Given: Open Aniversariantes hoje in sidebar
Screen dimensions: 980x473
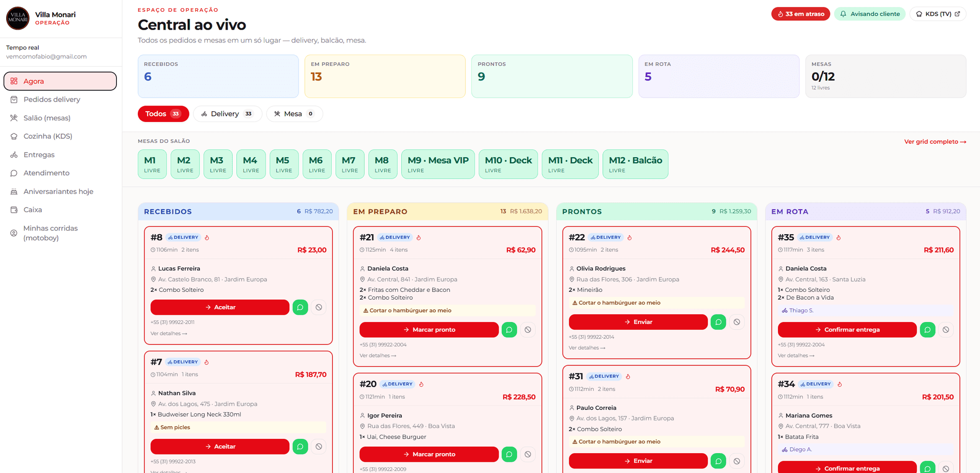Looking at the screenshot, I should 60,191.
